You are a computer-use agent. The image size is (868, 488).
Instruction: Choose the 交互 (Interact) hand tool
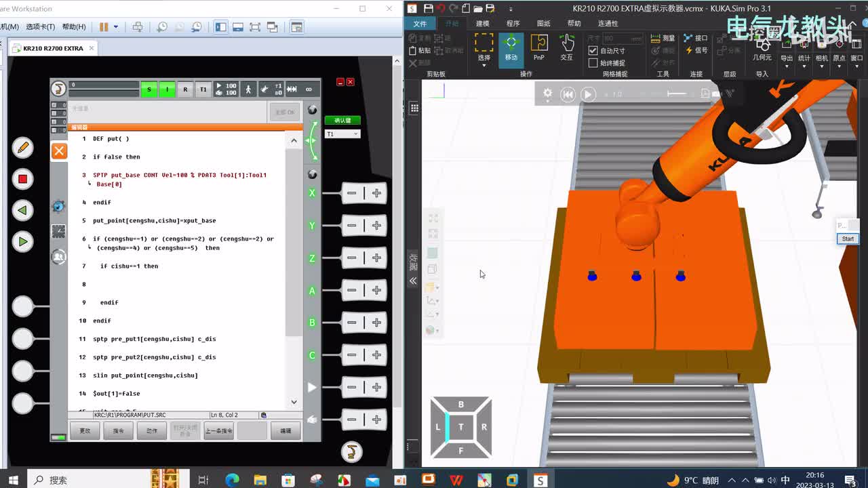pos(567,48)
